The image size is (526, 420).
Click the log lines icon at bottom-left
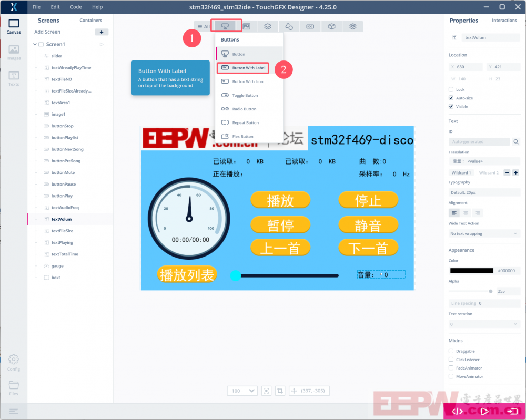point(14,411)
